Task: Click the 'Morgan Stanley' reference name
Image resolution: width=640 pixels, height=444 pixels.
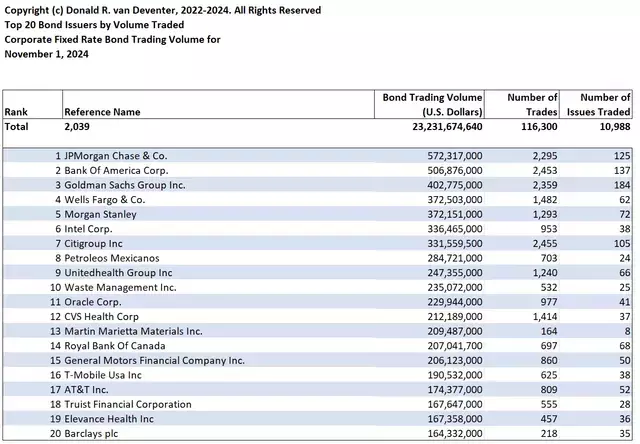Action: tap(100, 215)
